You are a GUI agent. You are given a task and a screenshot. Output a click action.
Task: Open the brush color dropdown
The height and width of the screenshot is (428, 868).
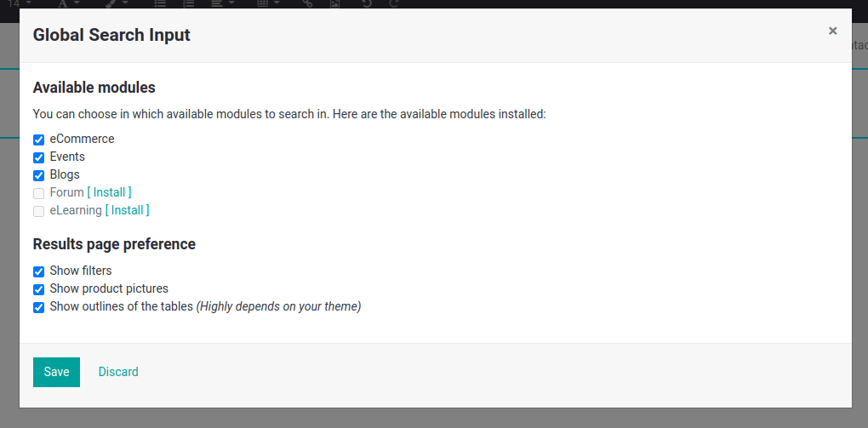[117, 3]
